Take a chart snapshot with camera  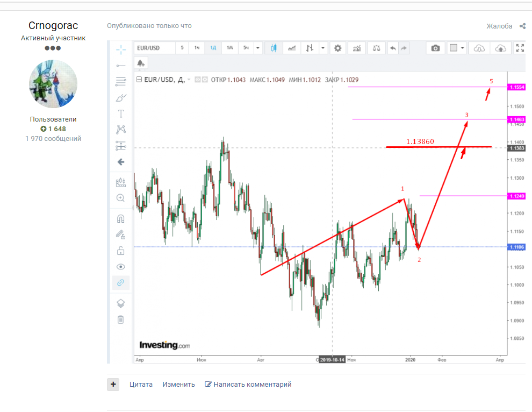tap(436, 48)
